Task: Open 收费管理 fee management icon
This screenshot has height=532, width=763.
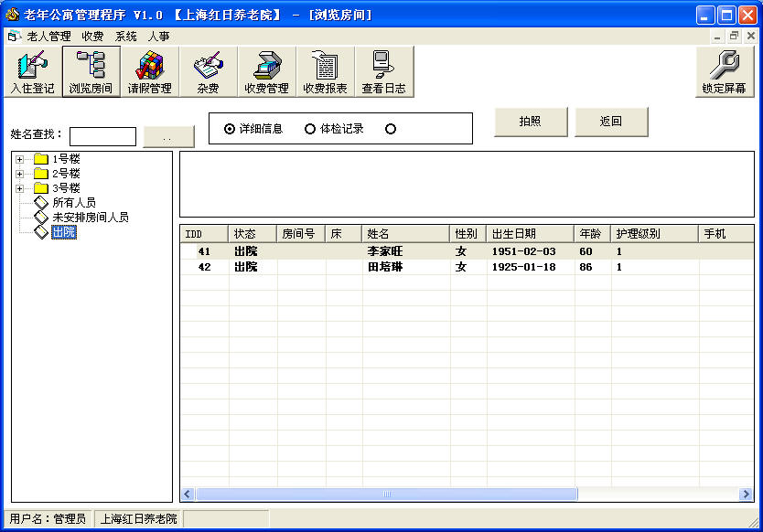Action: pos(266,71)
